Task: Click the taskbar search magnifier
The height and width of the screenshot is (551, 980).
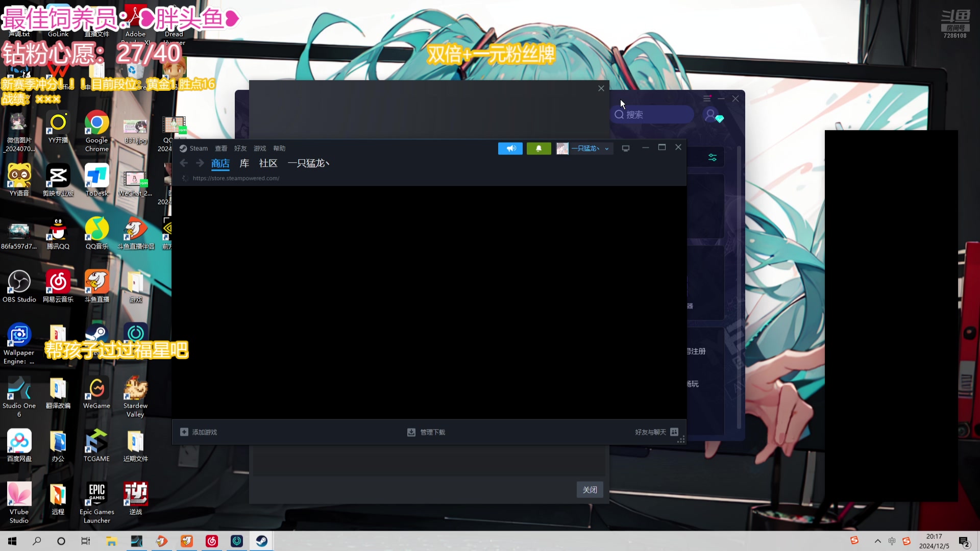Action: tap(37, 541)
